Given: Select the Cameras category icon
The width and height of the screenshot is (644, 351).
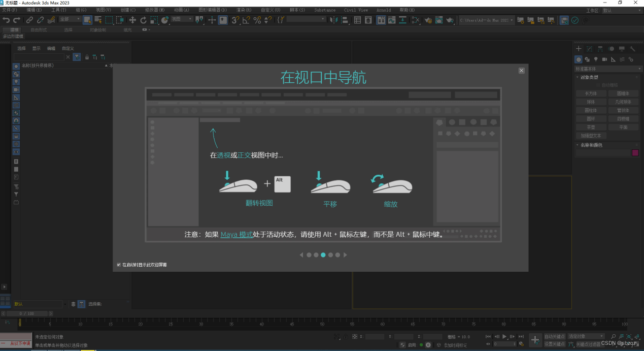Looking at the screenshot, I should click(604, 59).
